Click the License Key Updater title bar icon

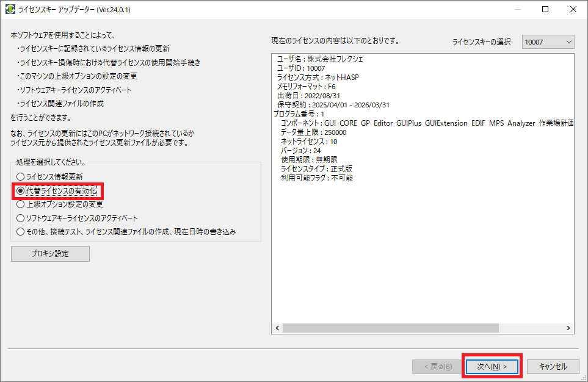tap(10, 10)
